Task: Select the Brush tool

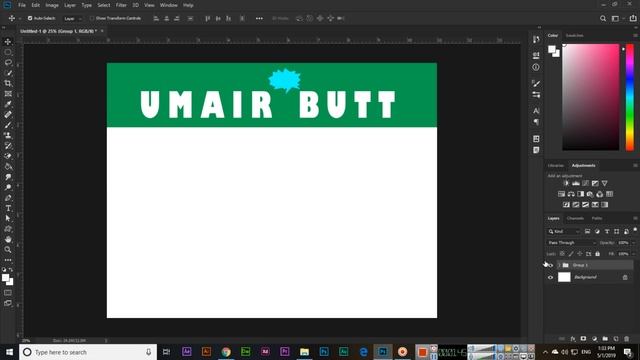Action: point(8,125)
